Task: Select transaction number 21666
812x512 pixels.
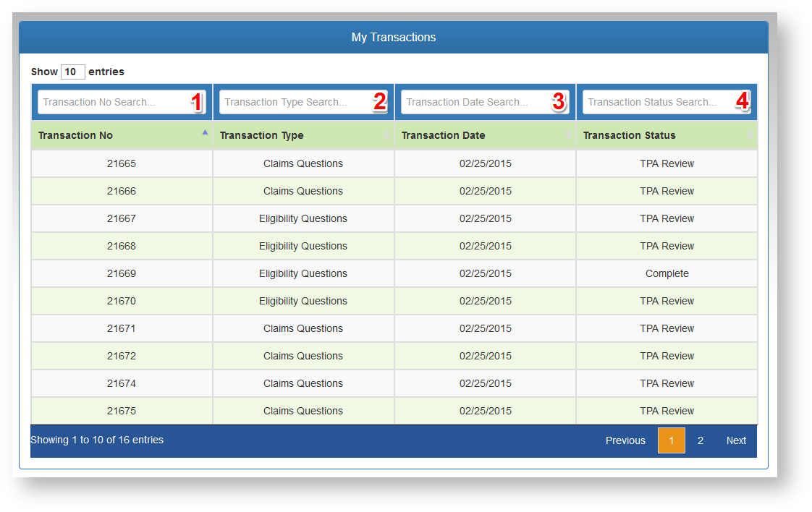Action: click(122, 191)
